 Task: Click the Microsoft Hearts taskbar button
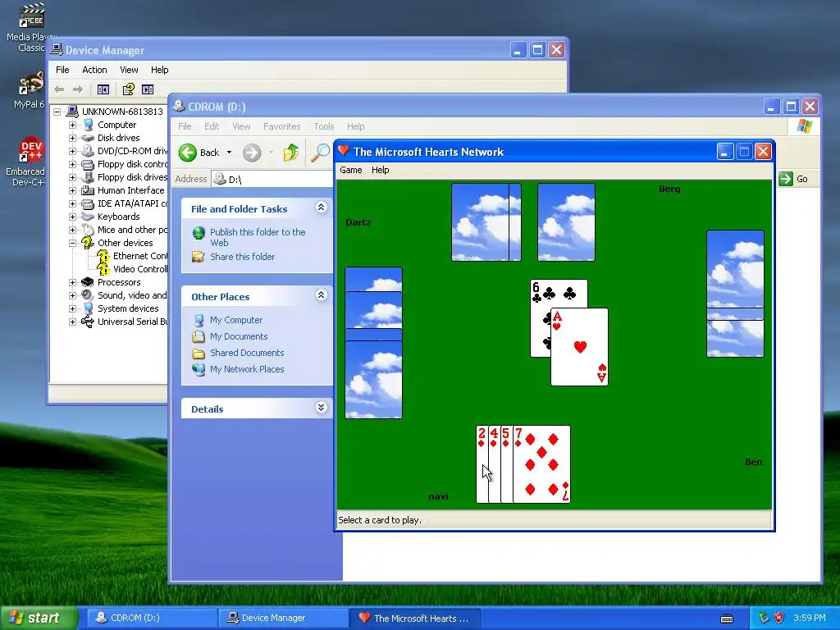[x=414, y=619]
